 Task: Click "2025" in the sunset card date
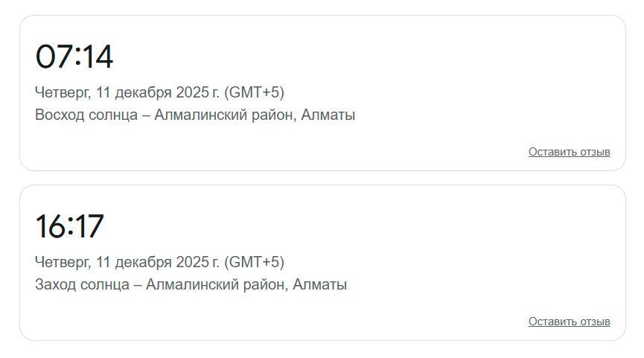click(193, 263)
